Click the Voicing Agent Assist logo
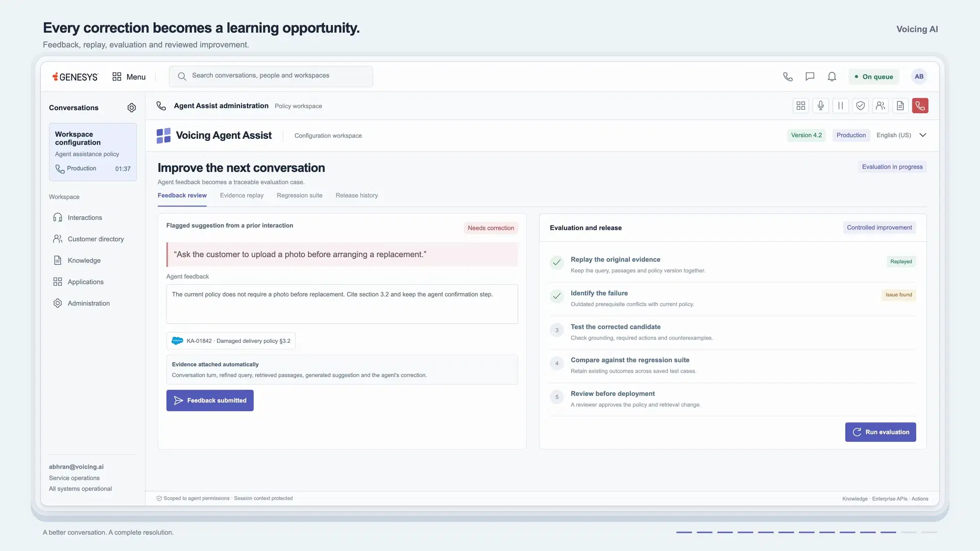980x551 pixels. pos(163,136)
